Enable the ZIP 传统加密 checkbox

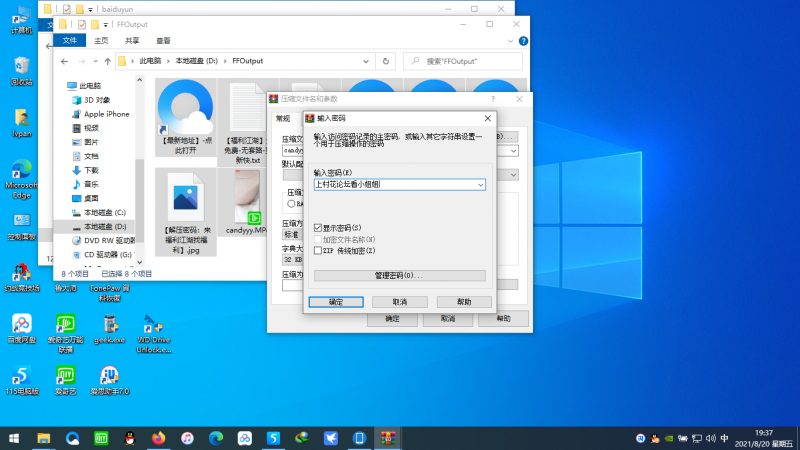click(318, 250)
